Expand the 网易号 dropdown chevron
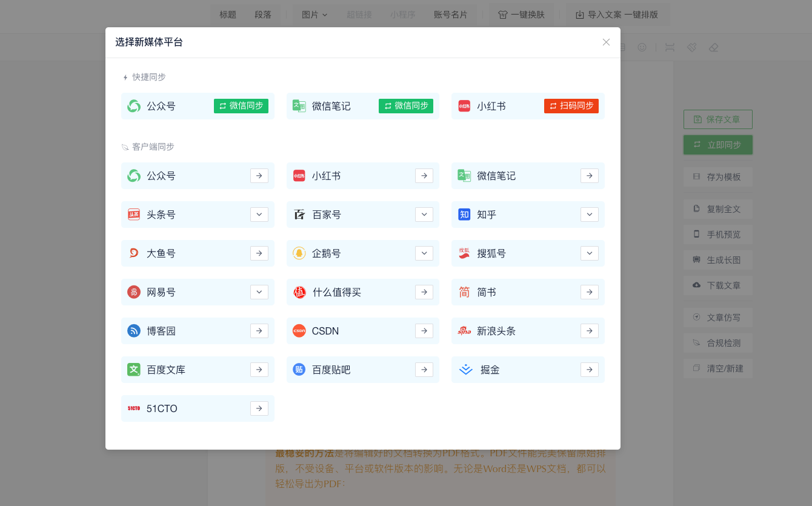812x506 pixels. (259, 292)
